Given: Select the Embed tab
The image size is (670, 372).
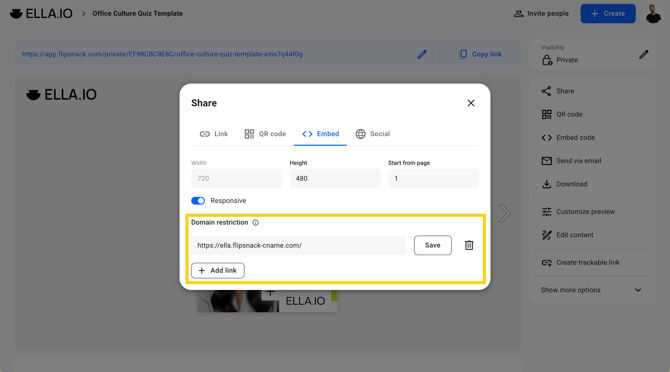Looking at the screenshot, I should (320, 134).
